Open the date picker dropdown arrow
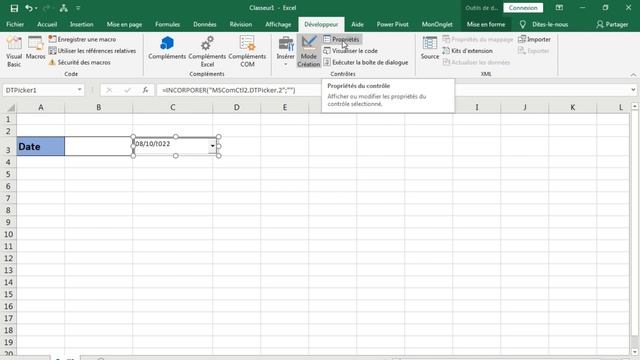 coord(213,146)
